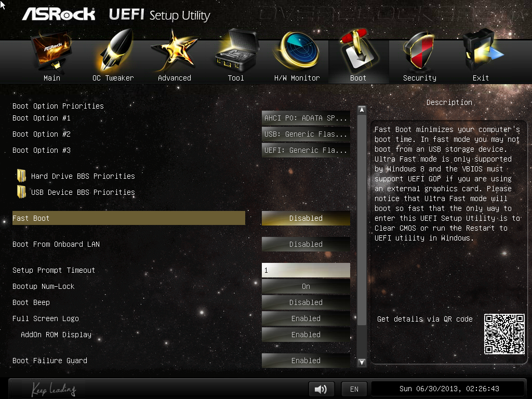Select the Bootup Num-Lock label
The width and height of the screenshot is (532, 399).
[x=44, y=286]
